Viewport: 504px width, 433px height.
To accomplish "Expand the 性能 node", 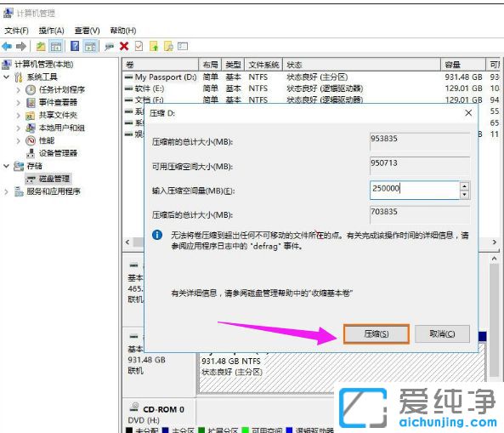I will tap(19, 140).
